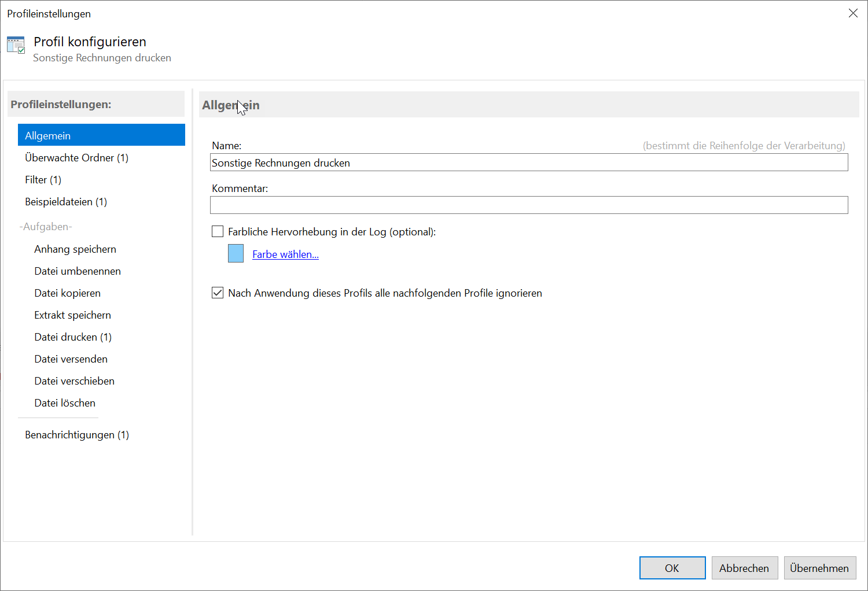Image resolution: width=868 pixels, height=591 pixels.
Task: Click the Profil konfigurieren header icon
Action: [16, 45]
